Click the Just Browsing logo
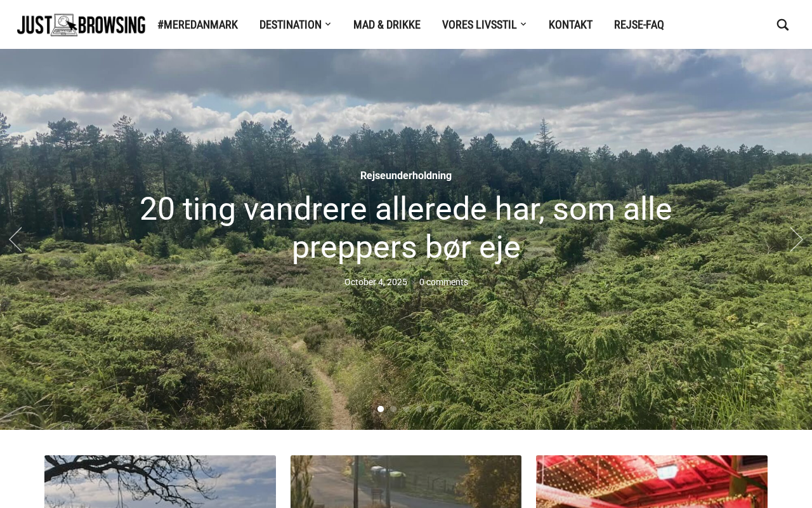812x508 pixels. (81, 25)
